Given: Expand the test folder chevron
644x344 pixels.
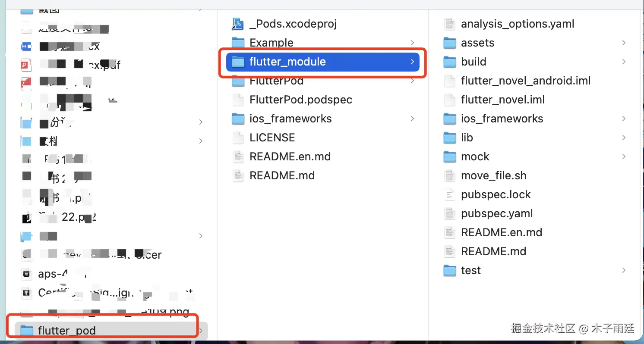Looking at the screenshot, I should click(624, 270).
